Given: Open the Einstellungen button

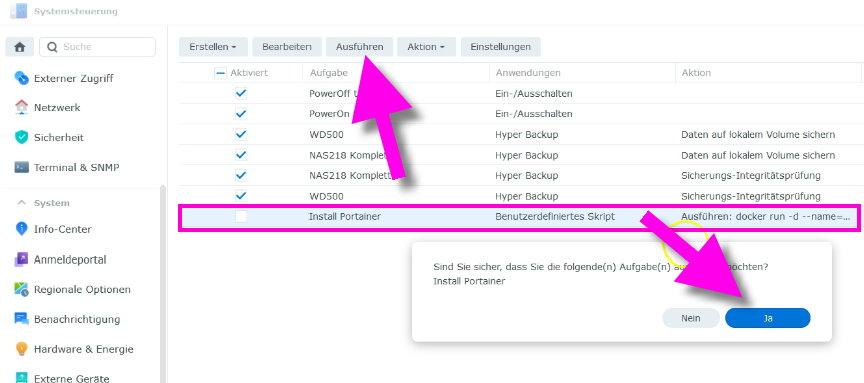Looking at the screenshot, I should (500, 47).
